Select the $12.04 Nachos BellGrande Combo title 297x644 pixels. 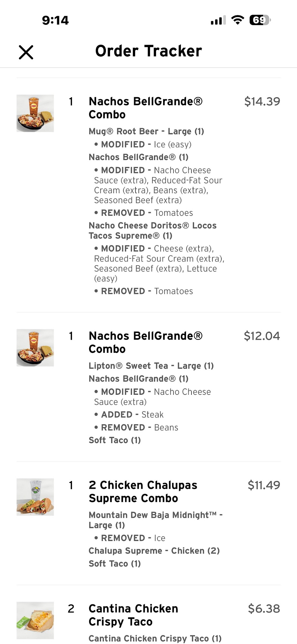click(x=145, y=342)
